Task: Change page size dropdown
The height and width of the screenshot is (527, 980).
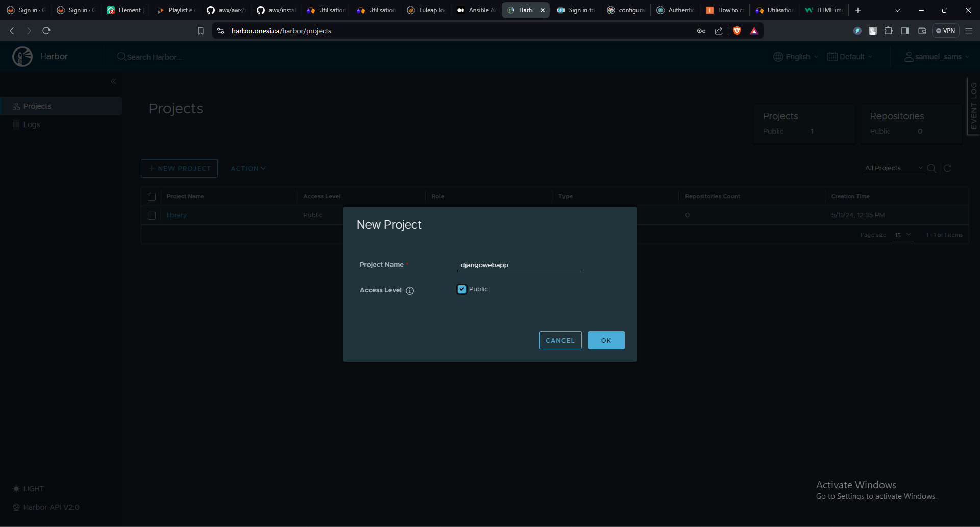Action: tap(902, 235)
